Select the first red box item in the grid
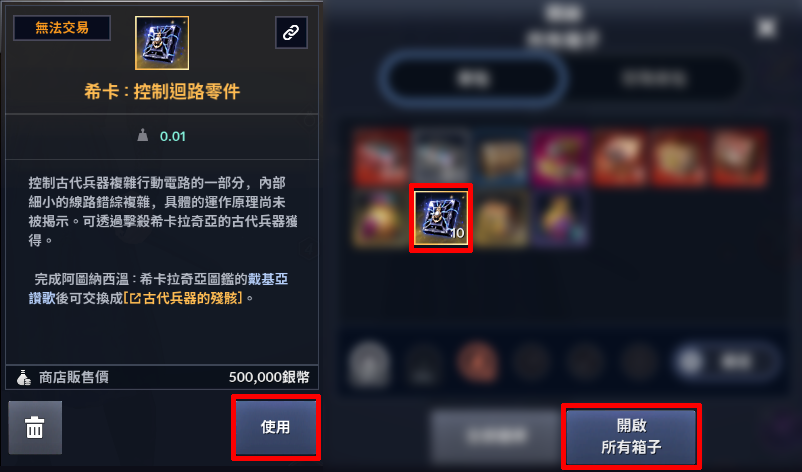 pos(381,158)
